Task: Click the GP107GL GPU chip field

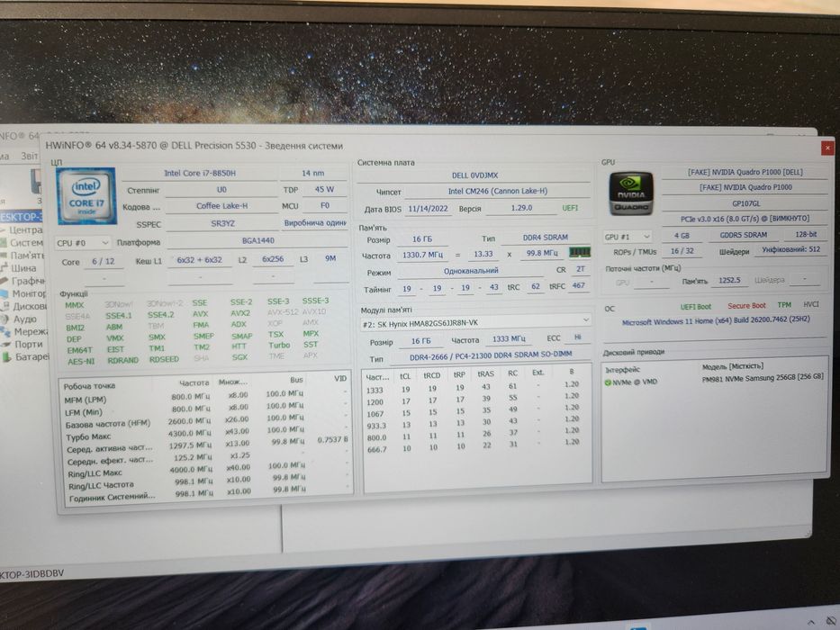Action: click(745, 203)
